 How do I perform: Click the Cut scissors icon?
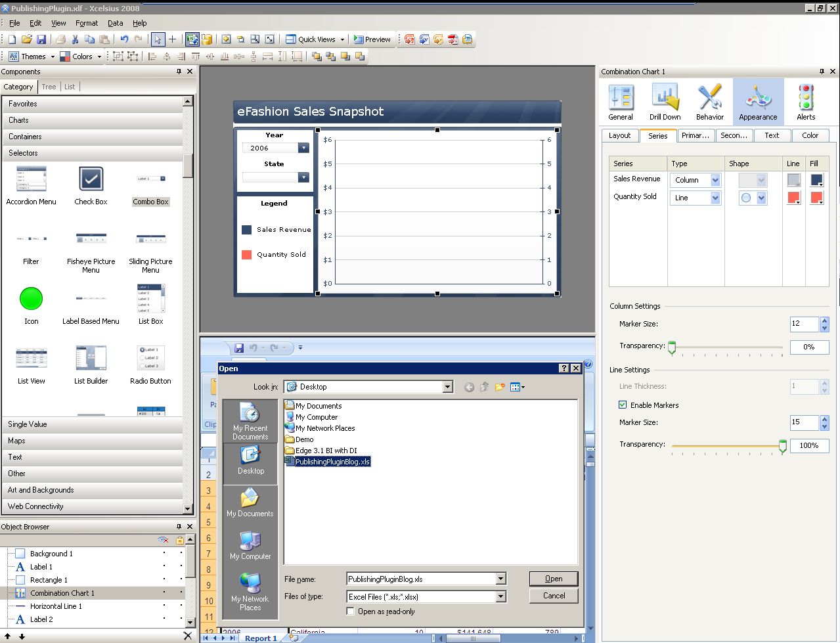[x=75, y=39]
